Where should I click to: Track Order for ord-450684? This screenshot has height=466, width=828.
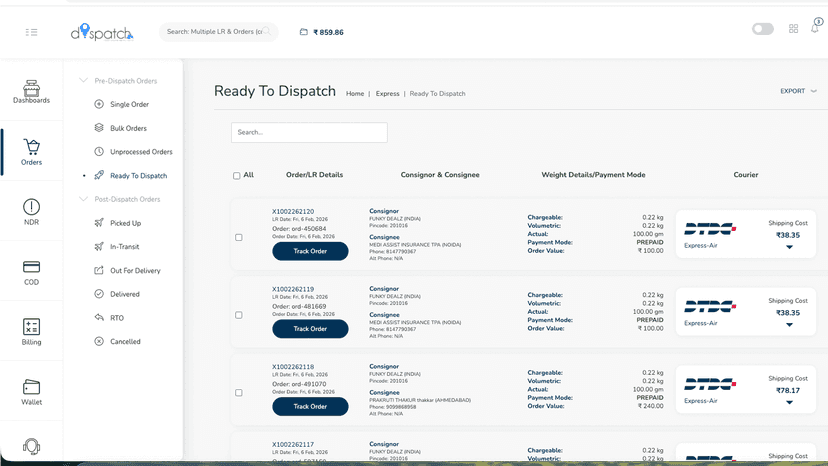(310, 251)
